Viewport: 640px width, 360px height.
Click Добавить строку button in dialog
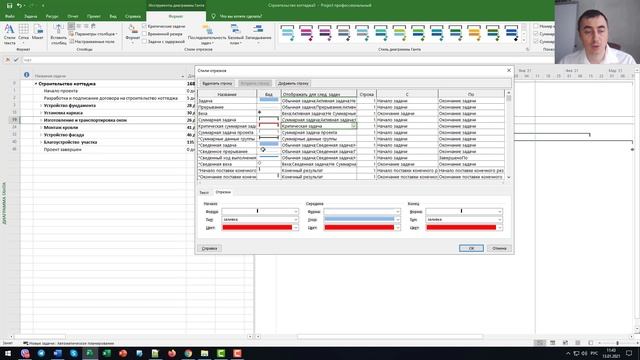coord(293,83)
